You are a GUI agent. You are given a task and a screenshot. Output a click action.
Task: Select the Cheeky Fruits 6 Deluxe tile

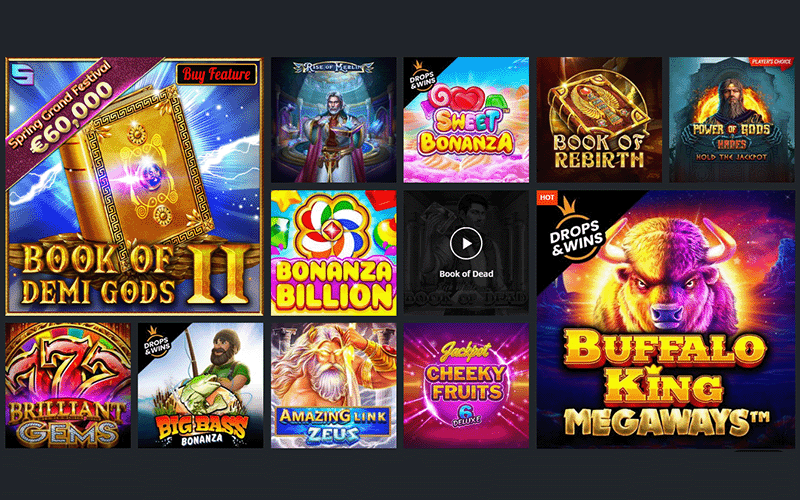466,386
